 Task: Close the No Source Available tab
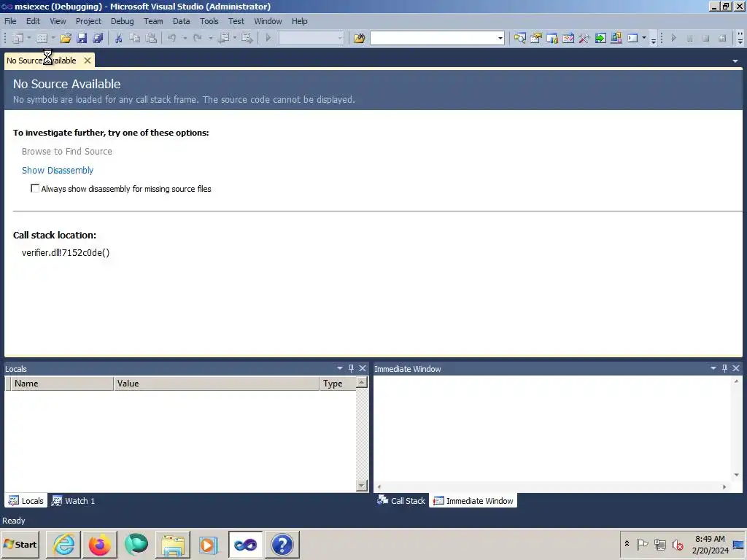(x=88, y=61)
